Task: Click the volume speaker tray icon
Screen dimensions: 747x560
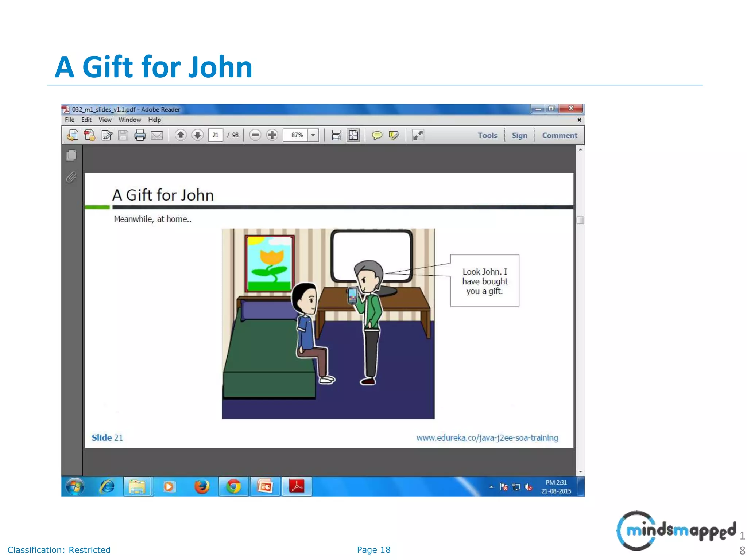Action: 529,487
